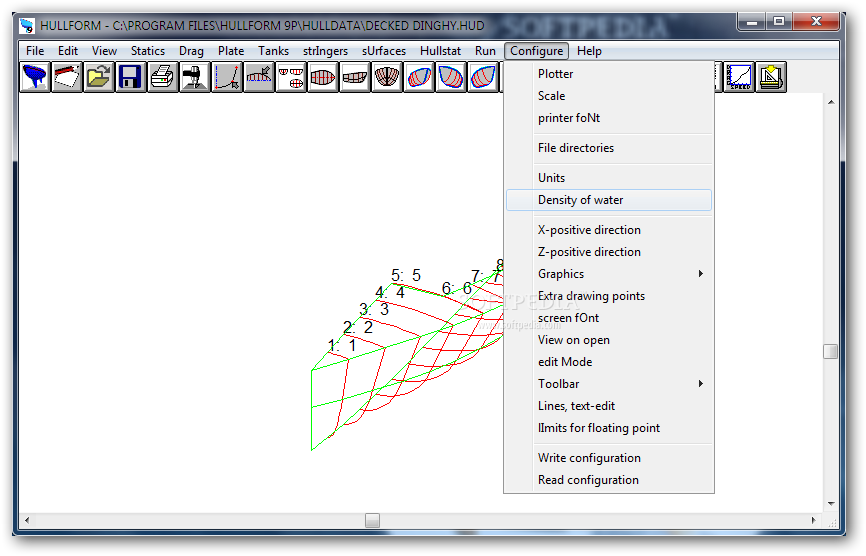Click the horizontal scrollbar left arrow
The width and height of the screenshot is (866, 556).
(27, 520)
